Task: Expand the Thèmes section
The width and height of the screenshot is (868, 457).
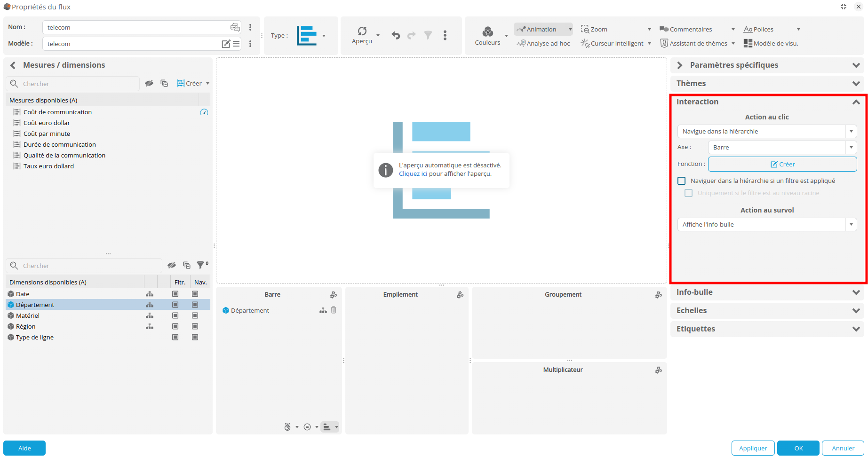Action: 767,84
